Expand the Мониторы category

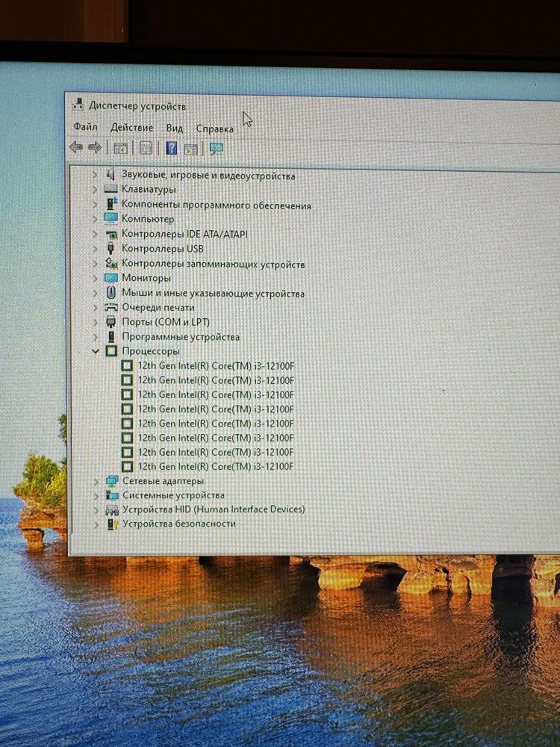(x=95, y=278)
